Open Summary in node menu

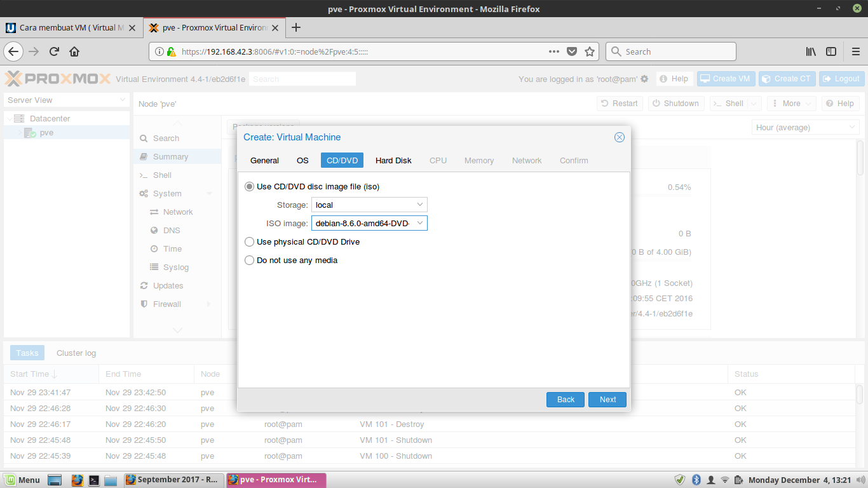click(170, 156)
